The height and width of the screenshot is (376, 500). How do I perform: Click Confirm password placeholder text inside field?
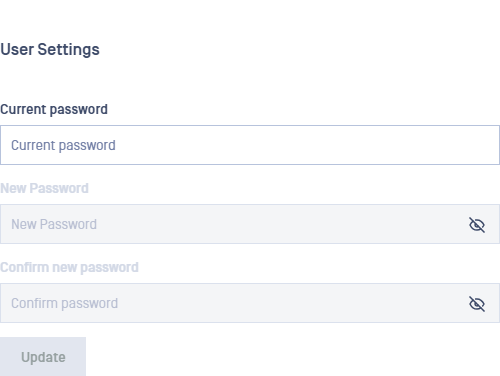click(64, 304)
